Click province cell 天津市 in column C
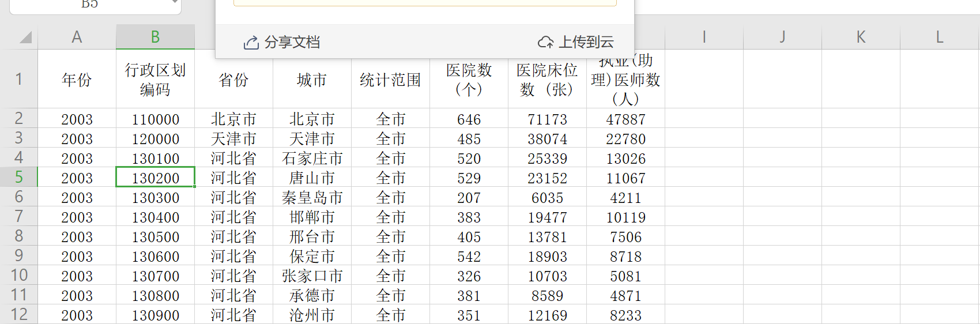The height and width of the screenshot is (324, 980). [x=233, y=138]
